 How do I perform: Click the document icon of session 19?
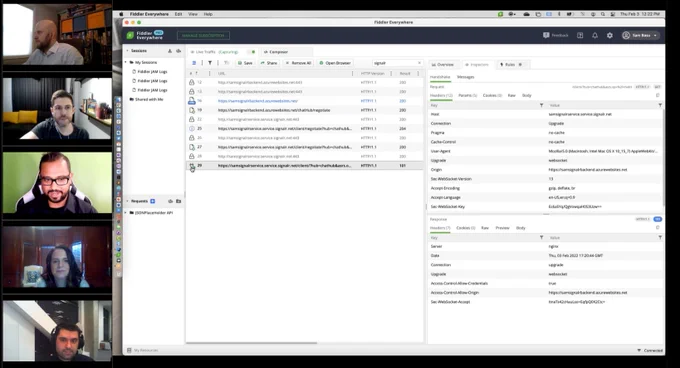192,110
